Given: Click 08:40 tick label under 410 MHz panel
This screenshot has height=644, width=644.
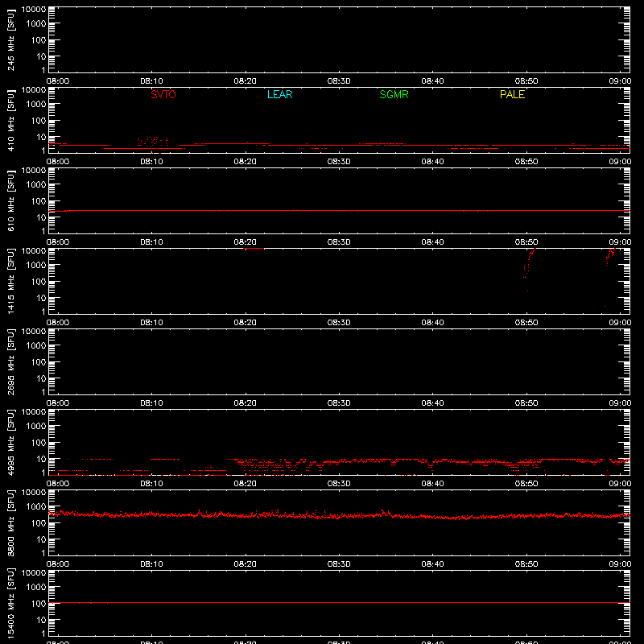Looking at the screenshot, I should click(432, 162).
